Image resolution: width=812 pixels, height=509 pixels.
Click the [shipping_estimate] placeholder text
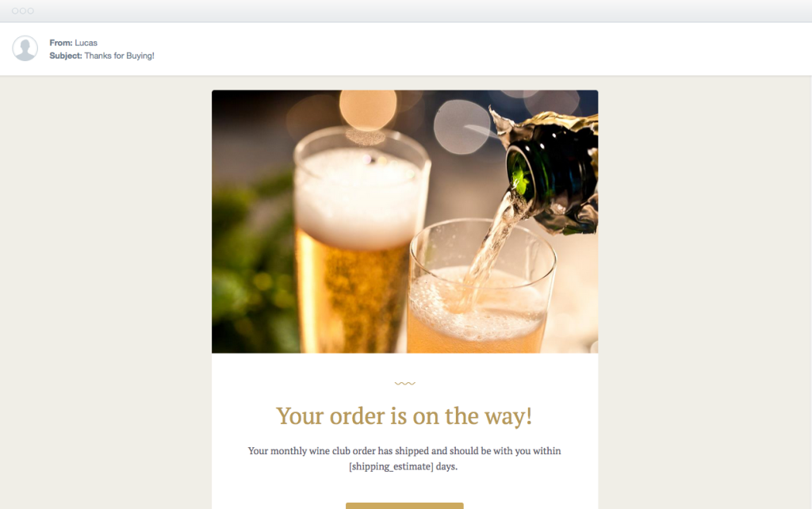[391, 466]
